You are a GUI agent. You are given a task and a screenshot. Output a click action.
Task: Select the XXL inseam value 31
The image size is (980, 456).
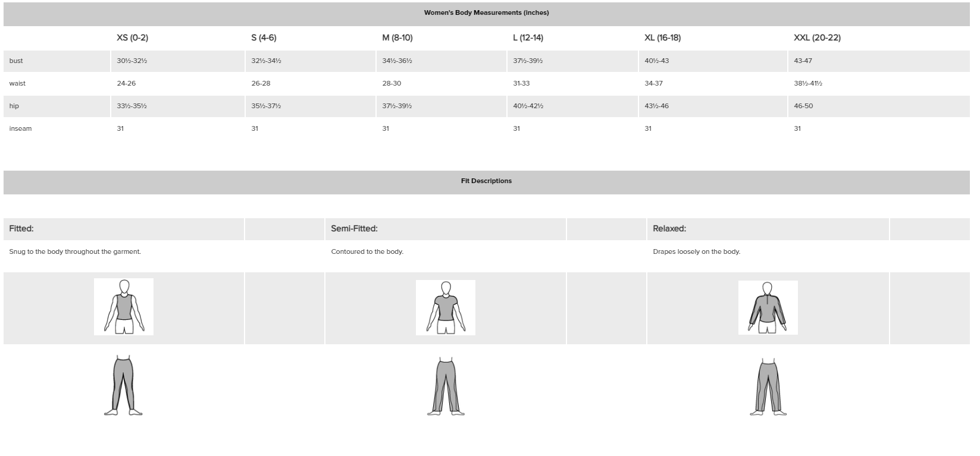click(797, 128)
